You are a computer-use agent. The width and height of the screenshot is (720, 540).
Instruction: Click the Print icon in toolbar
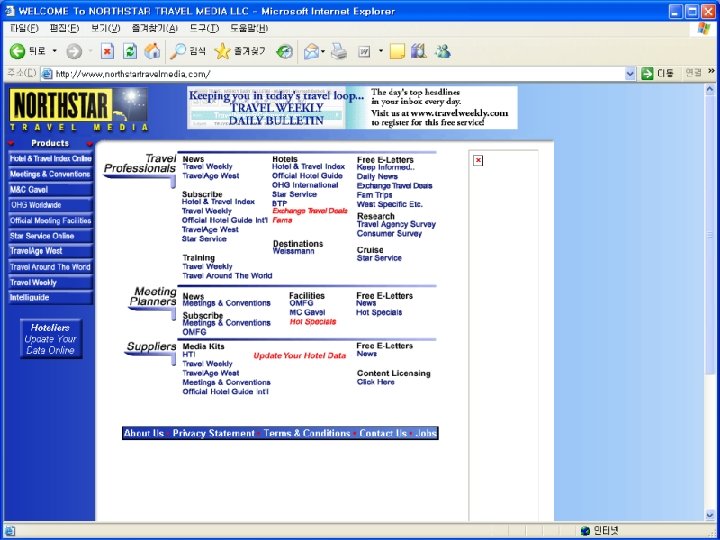pyautogui.click(x=339, y=51)
